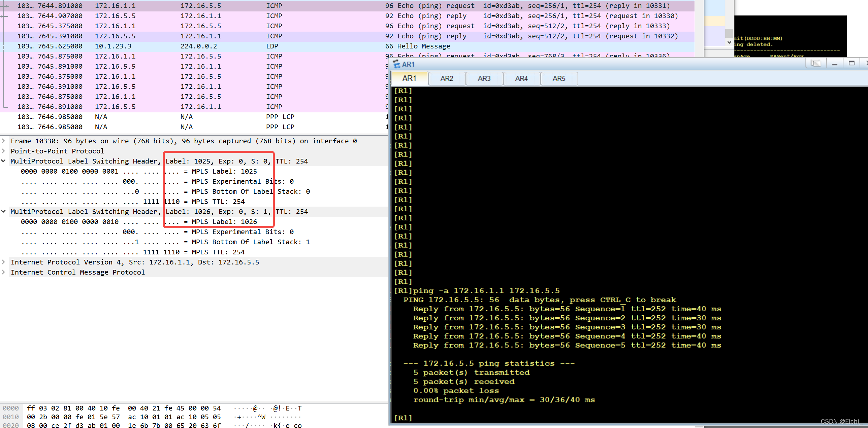Select packet at time 7645.891000
Screen dimensions: 868x428
point(194,66)
